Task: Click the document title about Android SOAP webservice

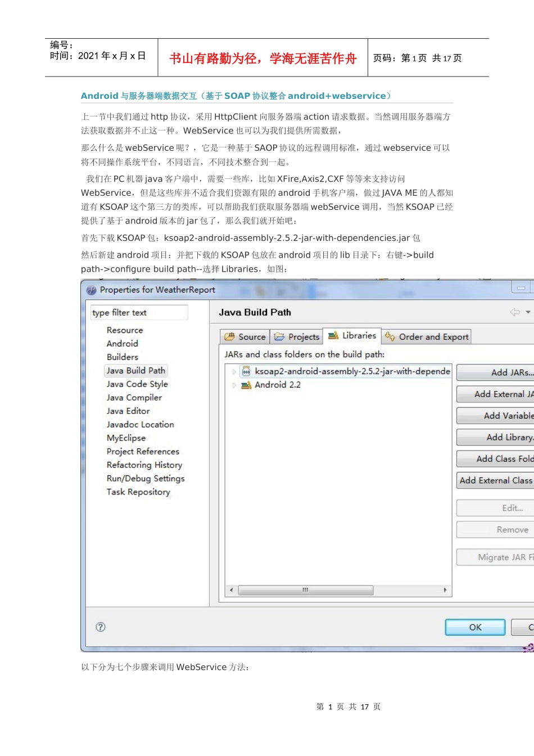Action: [236, 96]
